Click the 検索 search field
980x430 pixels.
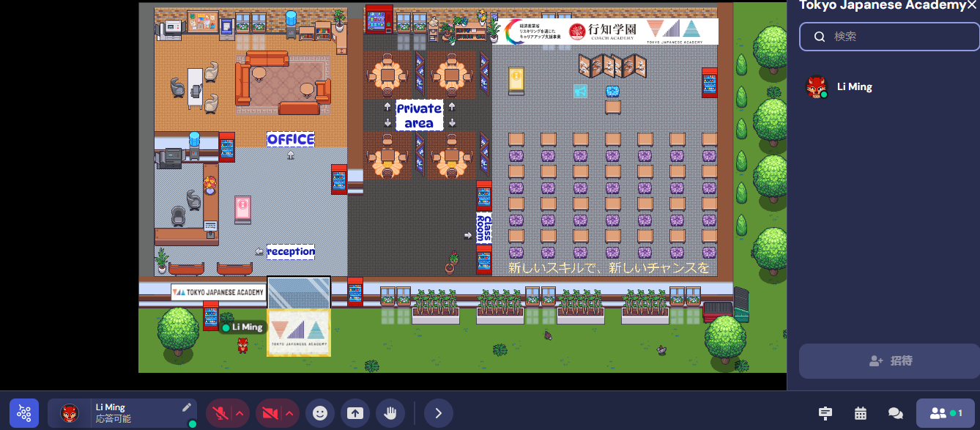pyautogui.click(x=889, y=36)
